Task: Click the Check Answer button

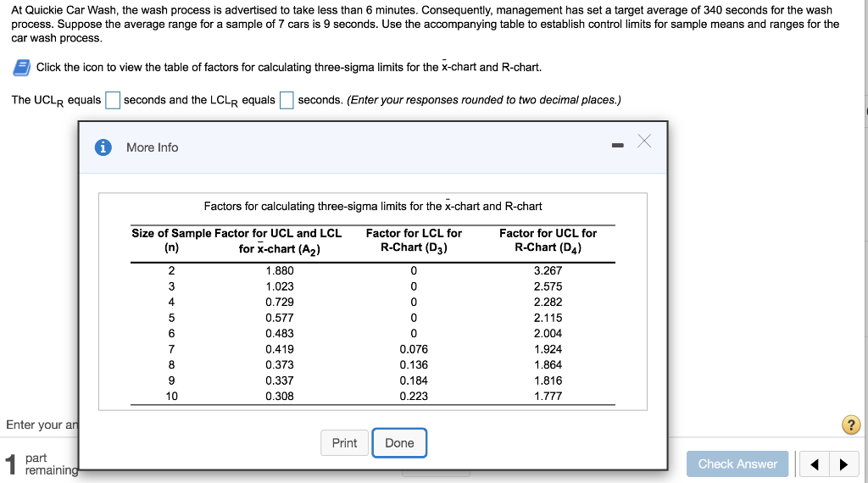Action: [x=737, y=464]
